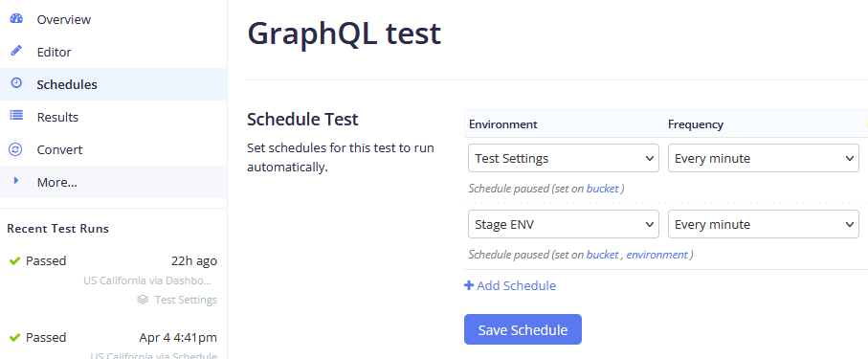Click the Convert circular arrows icon

pos(16,149)
